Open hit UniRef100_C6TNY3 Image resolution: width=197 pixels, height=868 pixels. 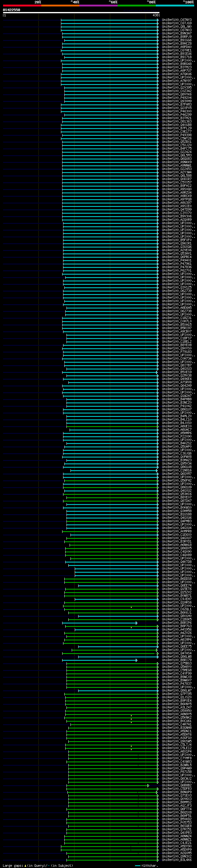tap(176, 20)
